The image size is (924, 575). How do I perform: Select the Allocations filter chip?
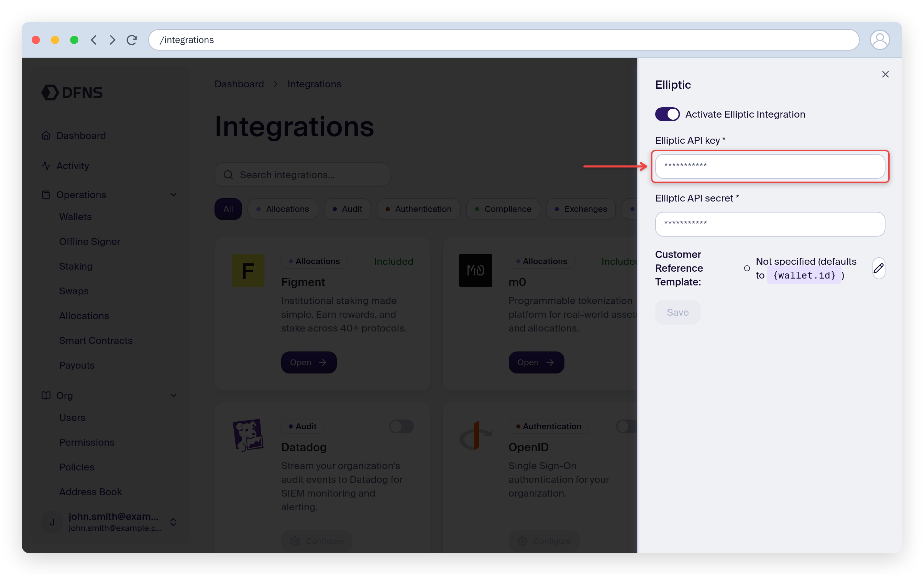pos(283,209)
